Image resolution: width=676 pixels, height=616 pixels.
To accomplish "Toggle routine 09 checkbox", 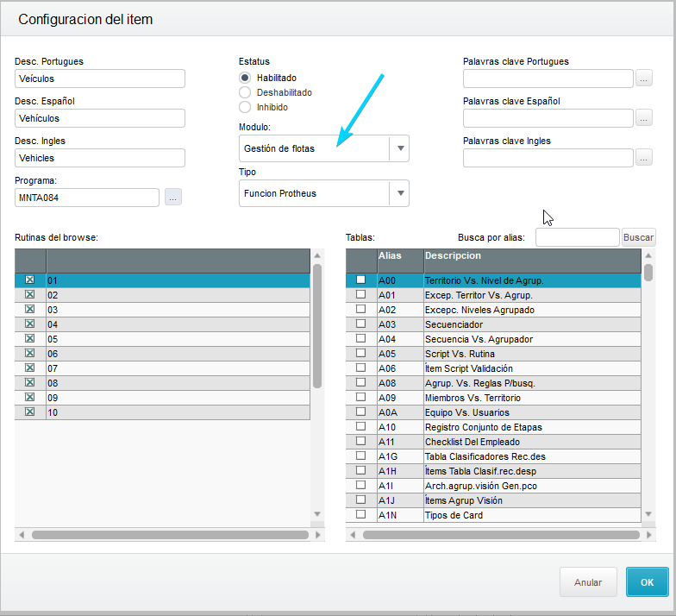I will (x=29, y=397).
